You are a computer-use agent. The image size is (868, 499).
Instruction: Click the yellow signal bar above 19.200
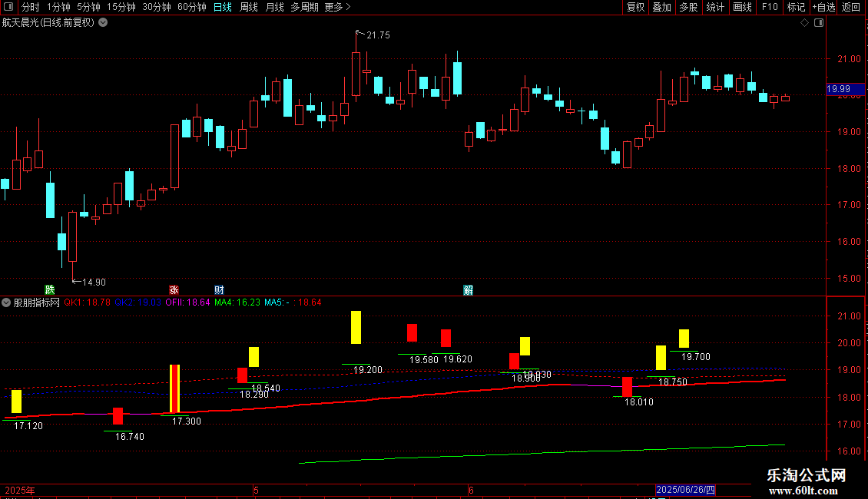(356, 328)
